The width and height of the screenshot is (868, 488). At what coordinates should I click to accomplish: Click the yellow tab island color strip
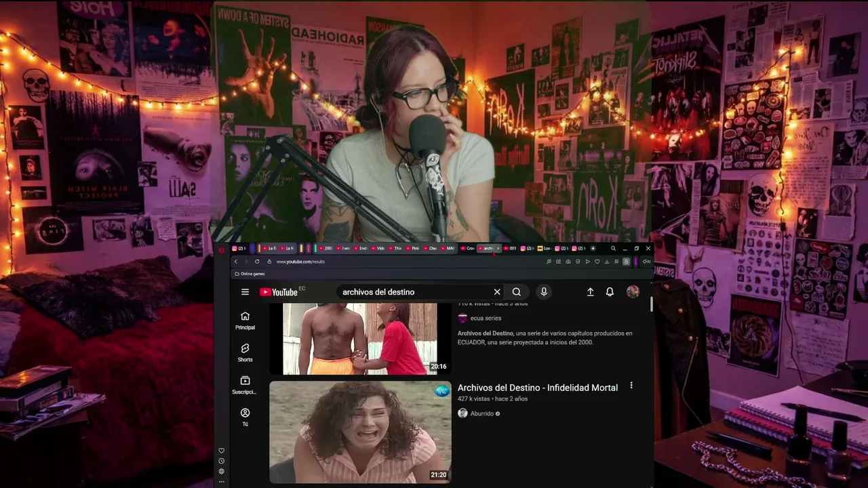(301, 249)
